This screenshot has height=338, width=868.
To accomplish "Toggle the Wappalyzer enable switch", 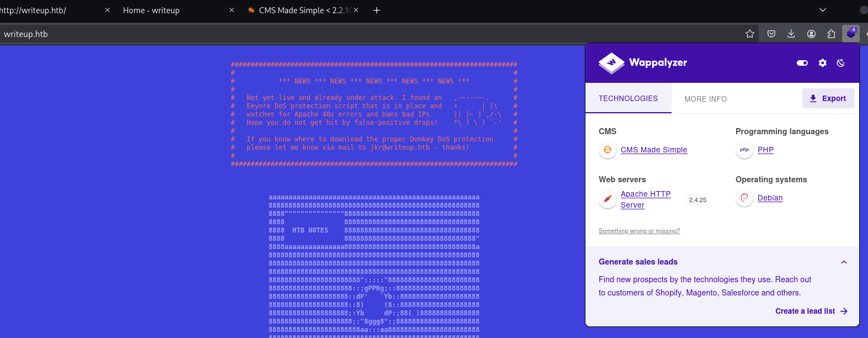I will (x=802, y=63).
